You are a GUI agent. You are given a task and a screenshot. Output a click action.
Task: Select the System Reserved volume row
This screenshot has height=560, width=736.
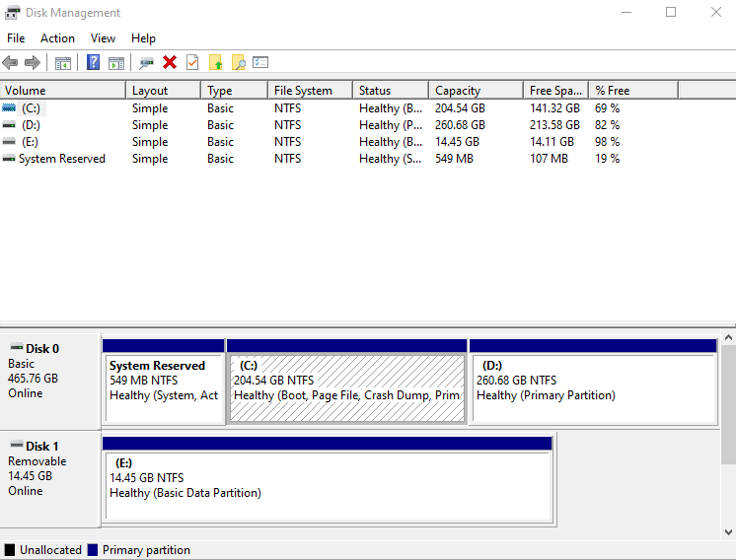click(x=339, y=159)
